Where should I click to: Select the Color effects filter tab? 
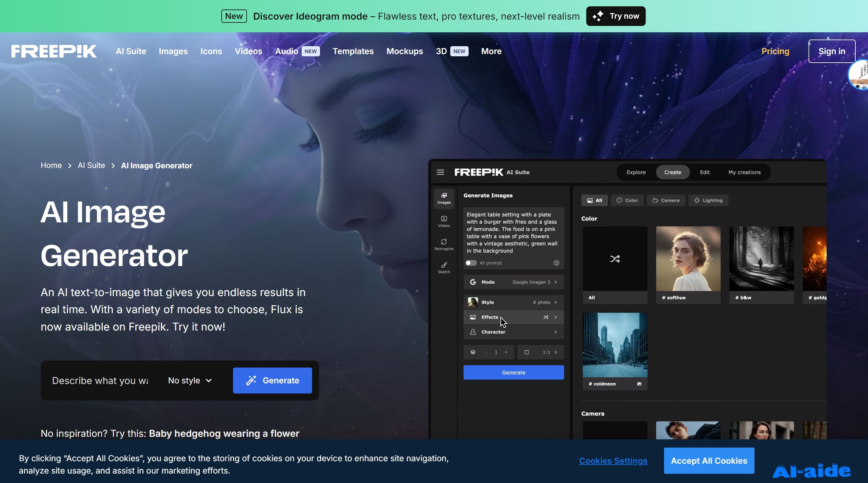tap(627, 200)
